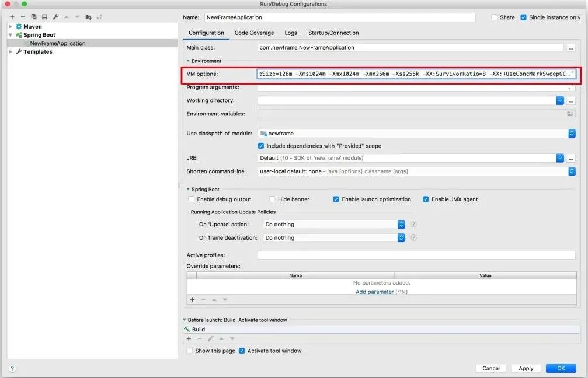Add an override parameter with the plus icon
This screenshot has width=588, height=378.
point(192,300)
